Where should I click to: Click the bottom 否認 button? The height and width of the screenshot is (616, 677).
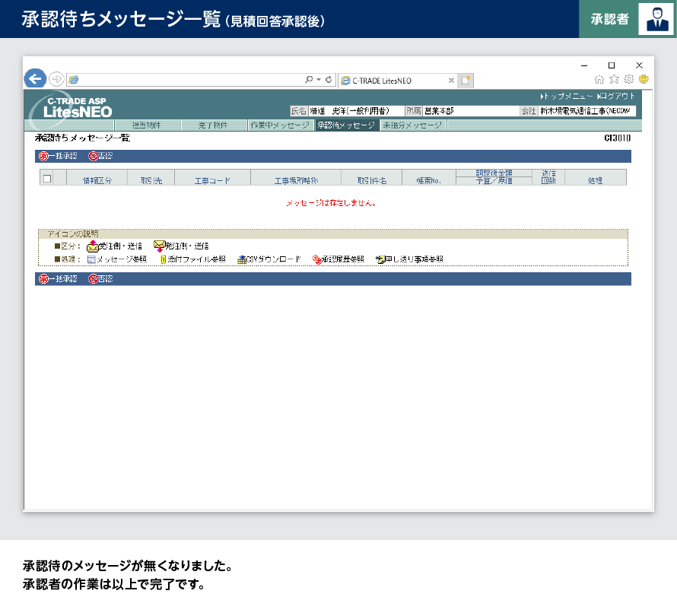(x=100, y=279)
